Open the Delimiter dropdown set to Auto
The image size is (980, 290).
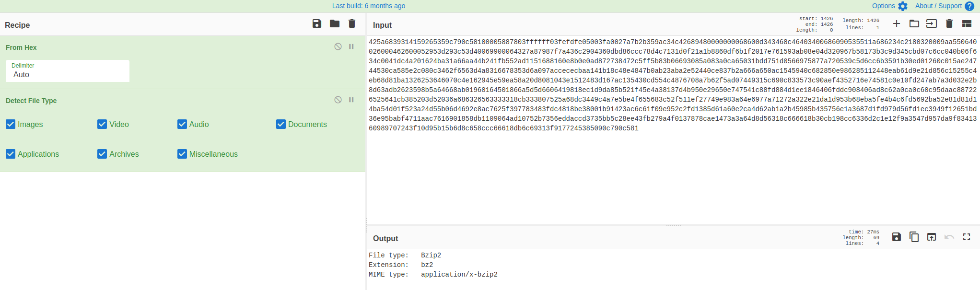point(67,71)
